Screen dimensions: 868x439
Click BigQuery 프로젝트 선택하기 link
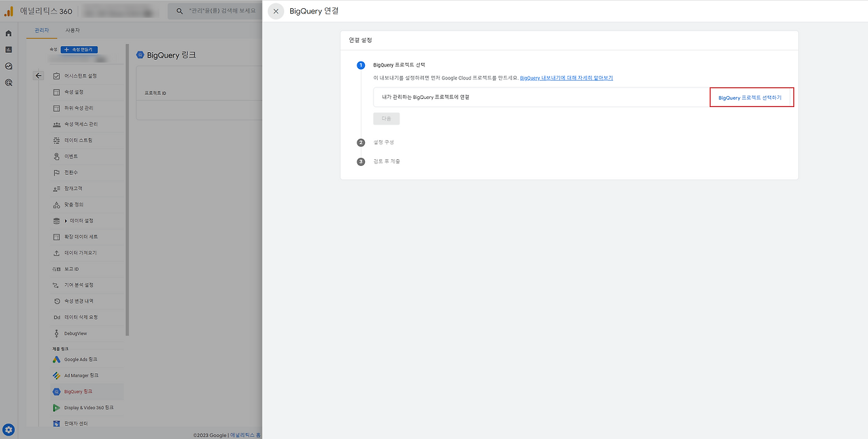750,98
